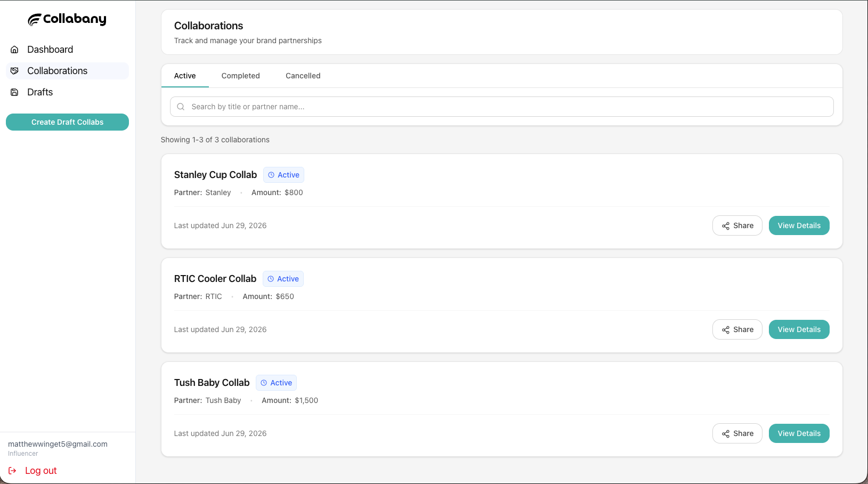
Task: Click 'Showing 1-3 of 3 collaborations' text
Action: (x=215, y=140)
